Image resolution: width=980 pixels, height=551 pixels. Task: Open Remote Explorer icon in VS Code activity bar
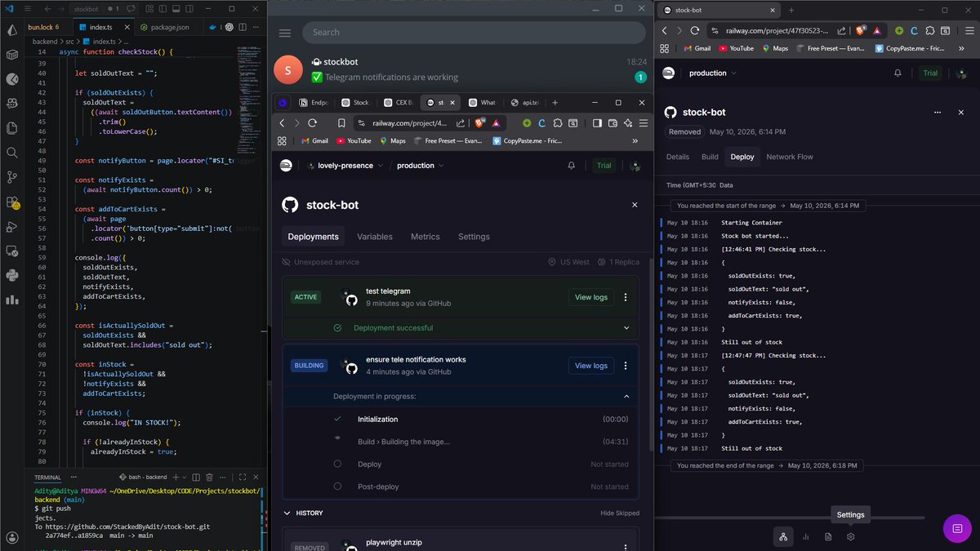pyautogui.click(x=12, y=251)
